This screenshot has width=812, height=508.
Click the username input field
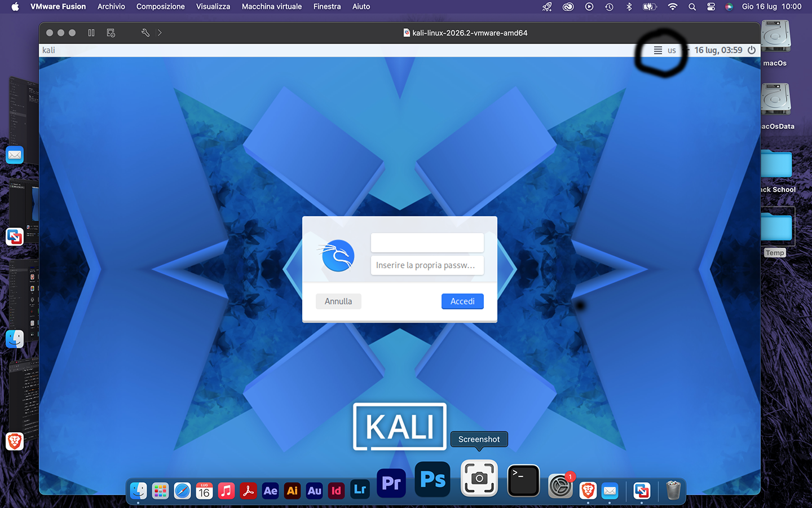(x=427, y=243)
